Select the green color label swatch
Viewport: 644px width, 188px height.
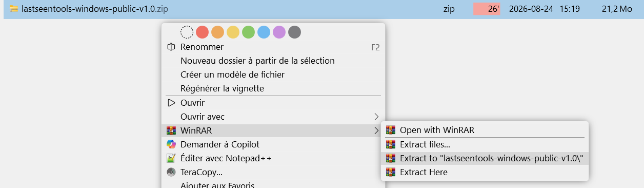tap(248, 32)
